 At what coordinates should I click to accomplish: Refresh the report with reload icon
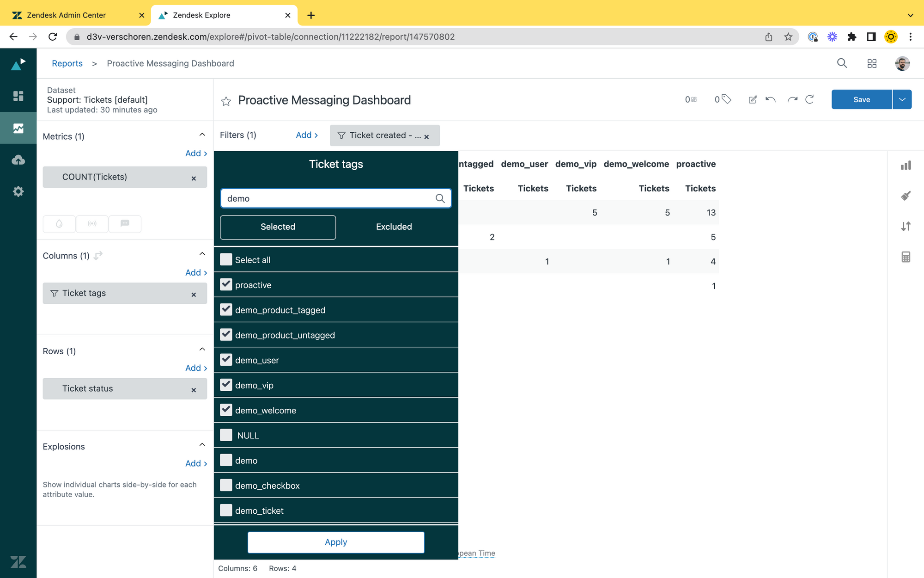pos(809,99)
